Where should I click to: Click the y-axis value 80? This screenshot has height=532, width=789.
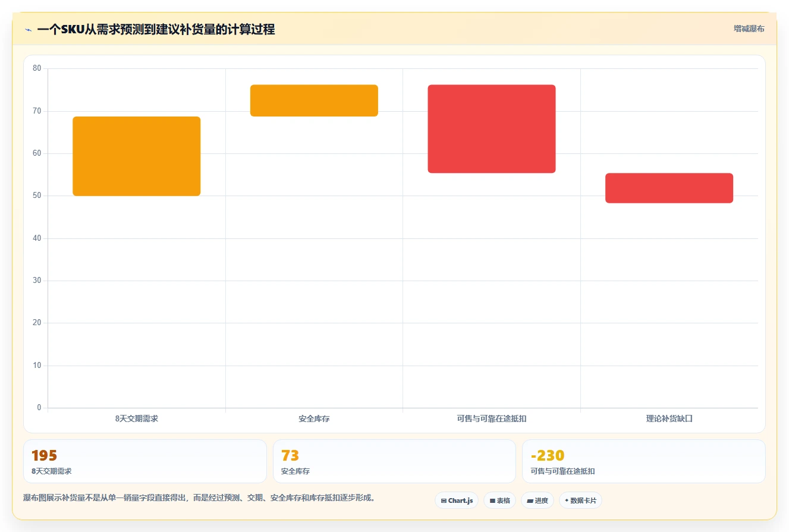[37, 68]
